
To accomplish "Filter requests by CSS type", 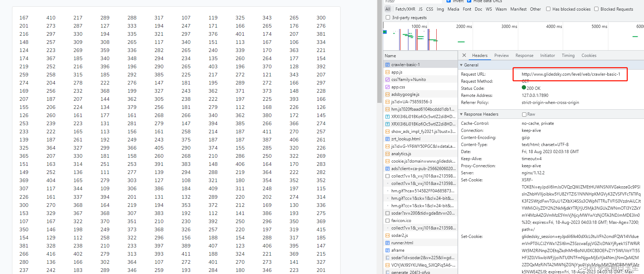I will click(x=430, y=9).
